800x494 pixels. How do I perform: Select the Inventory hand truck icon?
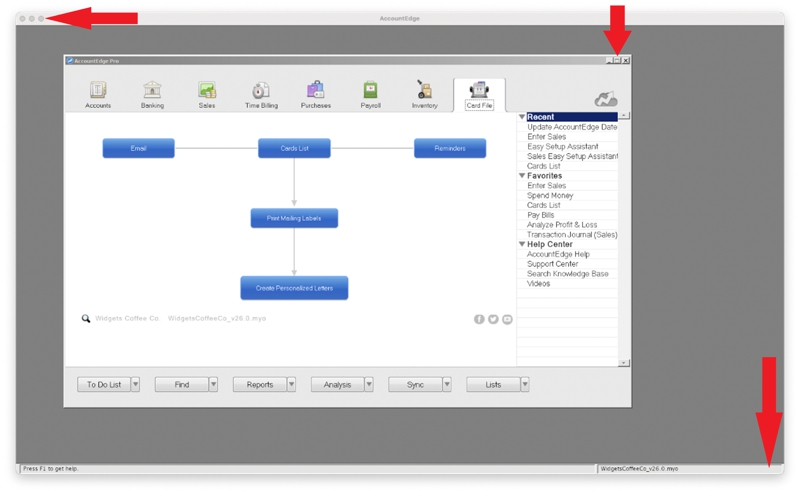424,89
